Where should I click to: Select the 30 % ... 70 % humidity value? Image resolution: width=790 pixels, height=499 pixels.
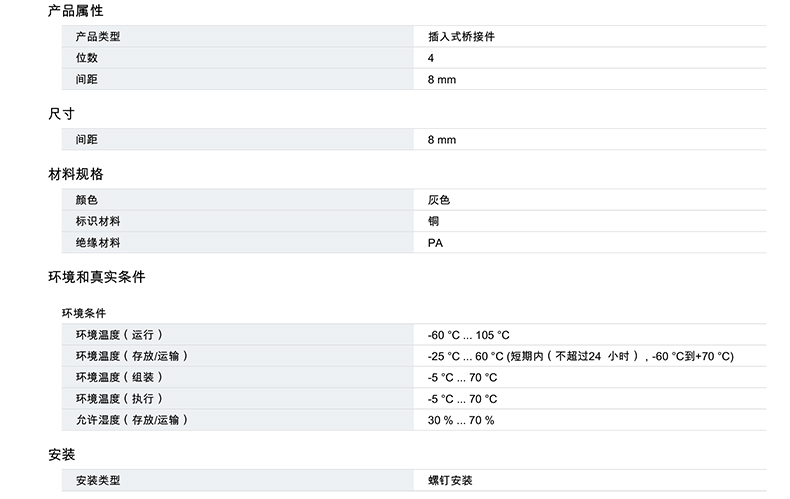point(461,420)
